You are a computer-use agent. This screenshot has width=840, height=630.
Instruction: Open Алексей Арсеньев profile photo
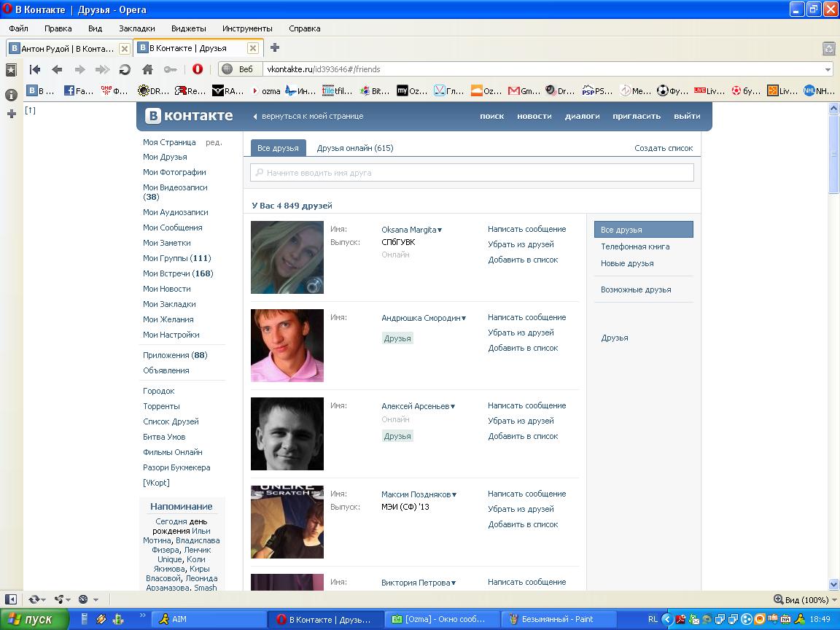[x=287, y=433]
